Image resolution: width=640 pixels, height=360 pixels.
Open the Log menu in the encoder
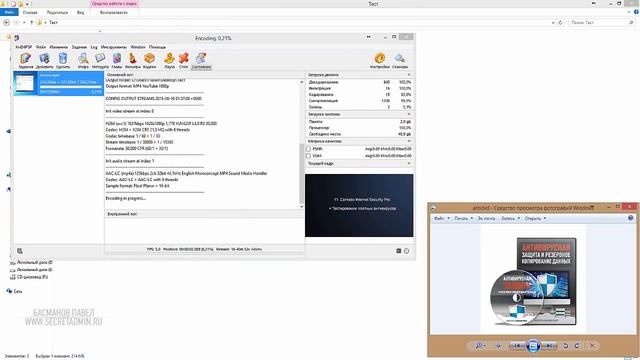click(94, 47)
